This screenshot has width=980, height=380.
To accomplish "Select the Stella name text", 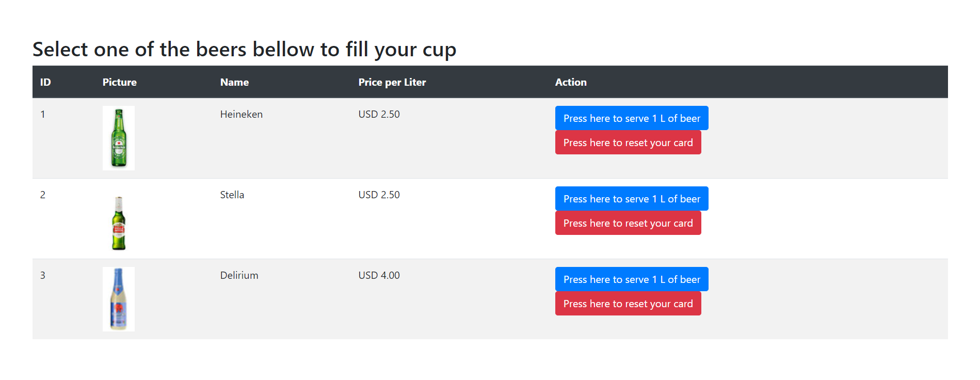I will click(232, 195).
